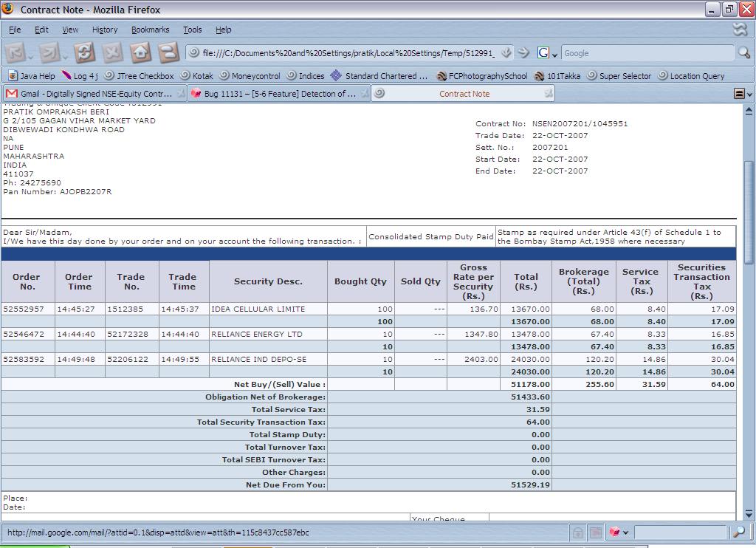The width and height of the screenshot is (756, 548).
Task: Open the Log 4j bookmark
Action: (x=80, y=76)
